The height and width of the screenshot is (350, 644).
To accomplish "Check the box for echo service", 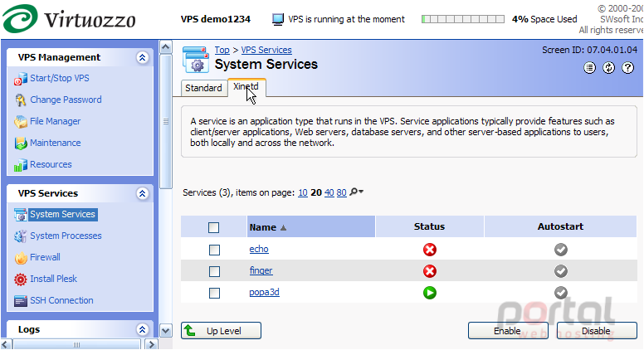I will pyautogui.click(x=214, y=250).
